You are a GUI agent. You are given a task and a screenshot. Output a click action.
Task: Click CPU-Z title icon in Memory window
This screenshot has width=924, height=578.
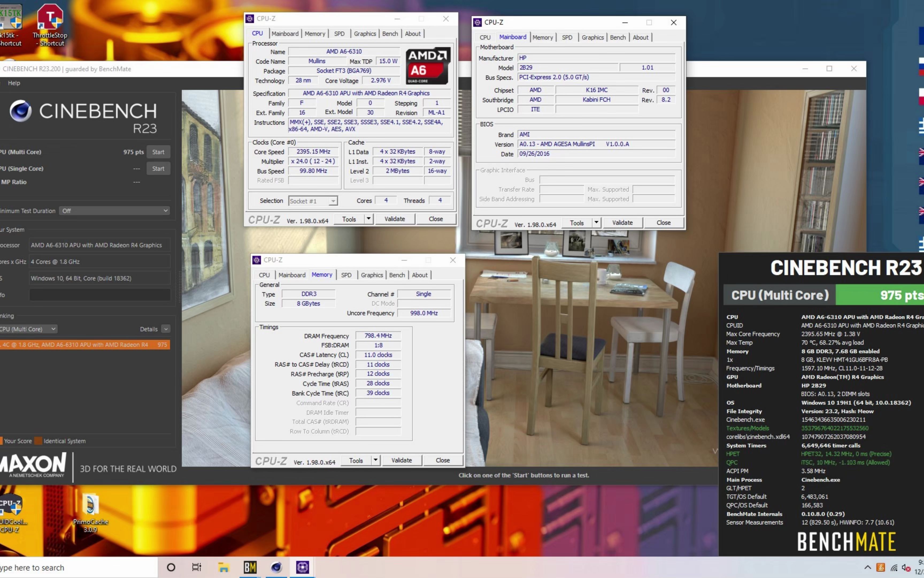pos(257,260)
